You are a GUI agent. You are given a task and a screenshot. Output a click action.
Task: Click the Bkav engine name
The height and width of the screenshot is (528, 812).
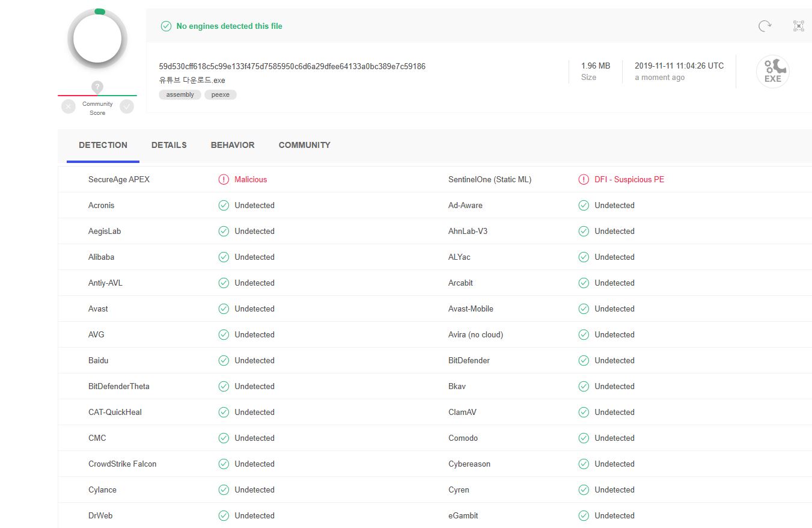(457, 386)
